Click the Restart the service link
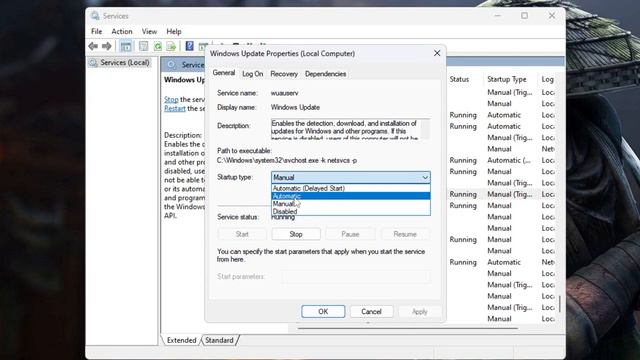640x360 pixels. pyautogui.click(x=175, y=109)
